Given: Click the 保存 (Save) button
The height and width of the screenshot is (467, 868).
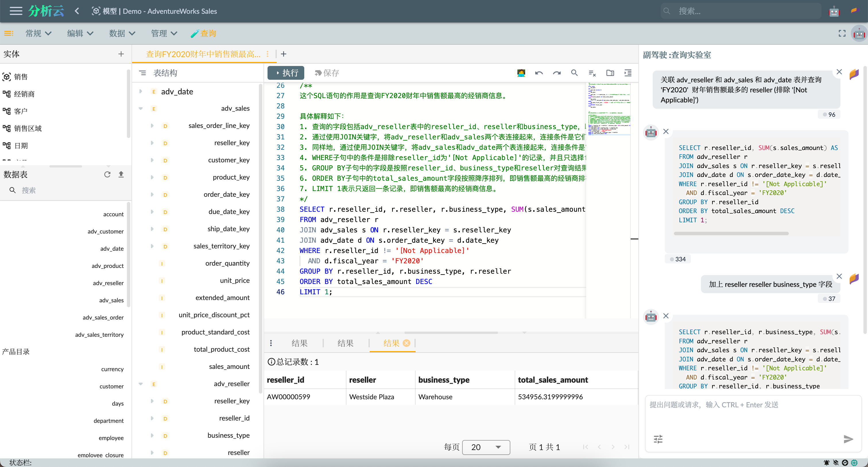Looking at the screenshot, I should [x=327, y=73].
